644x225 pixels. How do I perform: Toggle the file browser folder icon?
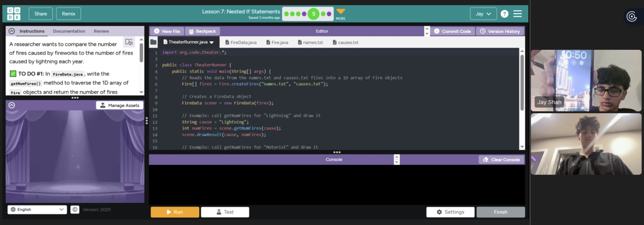153,42
